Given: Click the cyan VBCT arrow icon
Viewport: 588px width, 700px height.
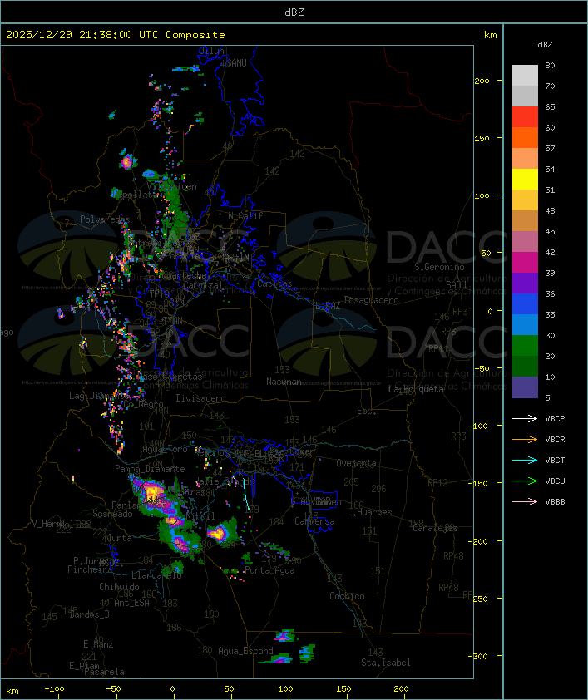Looking at the screenshot, I should tap(525, 460).
